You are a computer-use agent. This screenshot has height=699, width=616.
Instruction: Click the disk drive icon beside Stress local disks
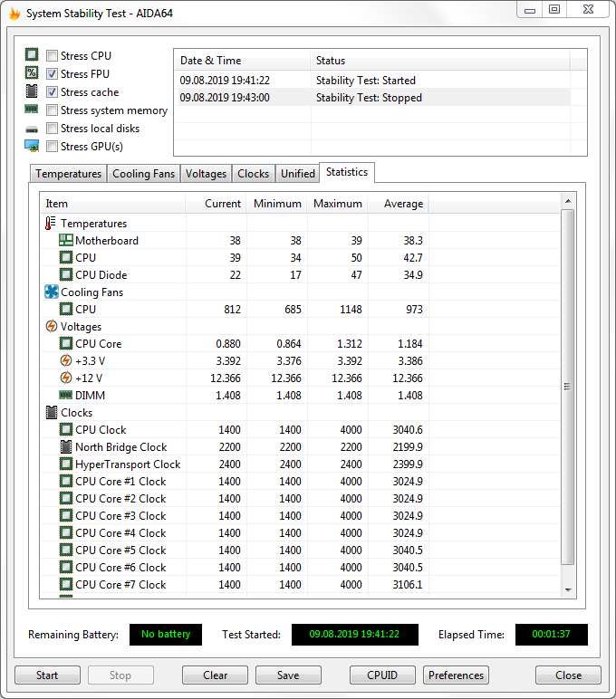click(32, 129)
